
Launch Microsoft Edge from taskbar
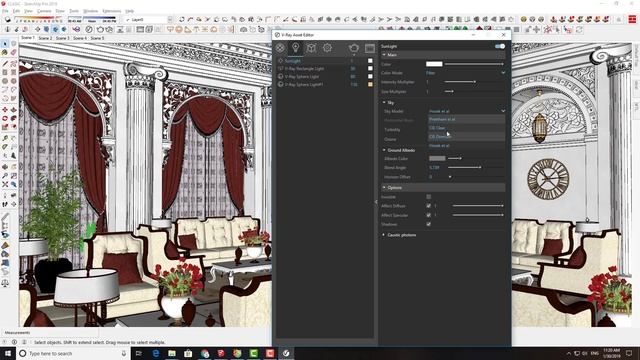point(156,353)
